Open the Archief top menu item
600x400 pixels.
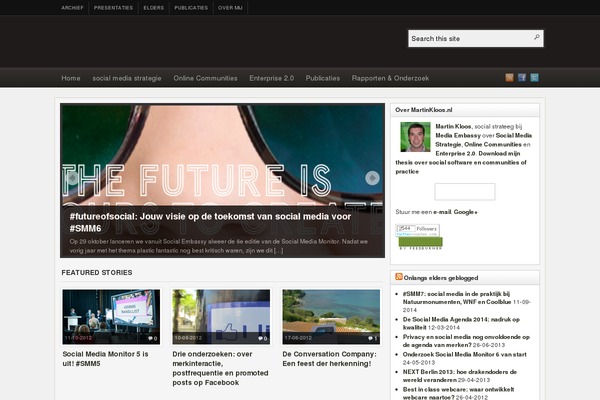pyautogui.click(x=72, y=8)
